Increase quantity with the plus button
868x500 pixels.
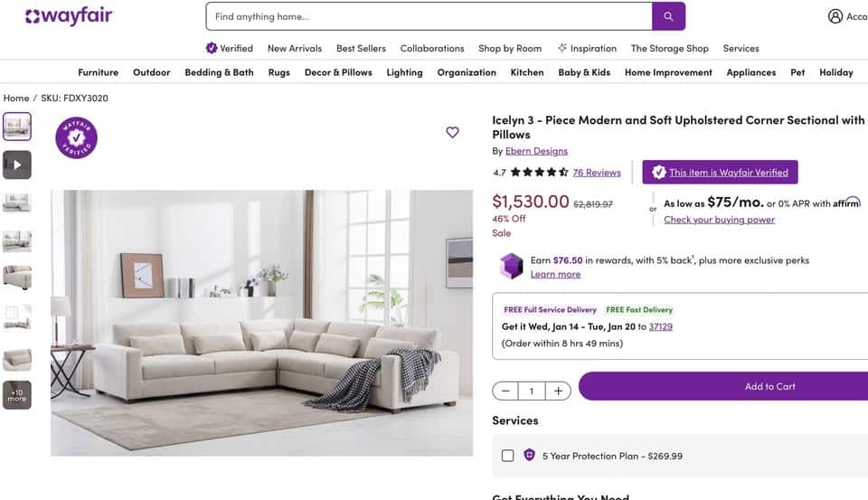click(x=558, y=391)
